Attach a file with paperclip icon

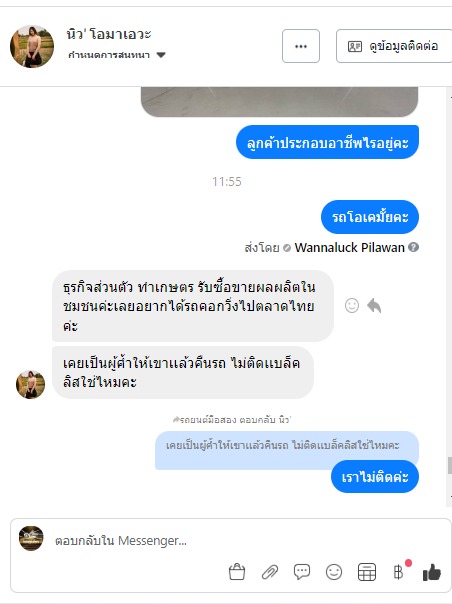click(270, 572)
